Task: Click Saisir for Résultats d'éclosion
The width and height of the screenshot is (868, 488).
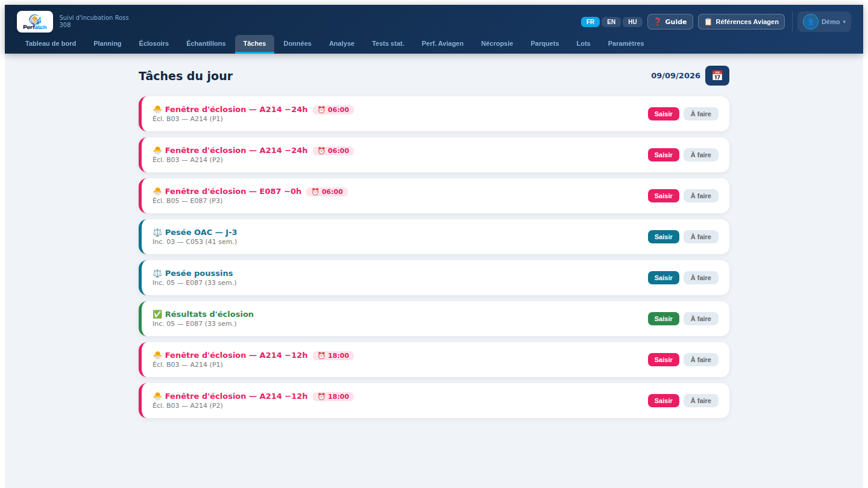Action: pyautogui.click(x=664, y=319)
